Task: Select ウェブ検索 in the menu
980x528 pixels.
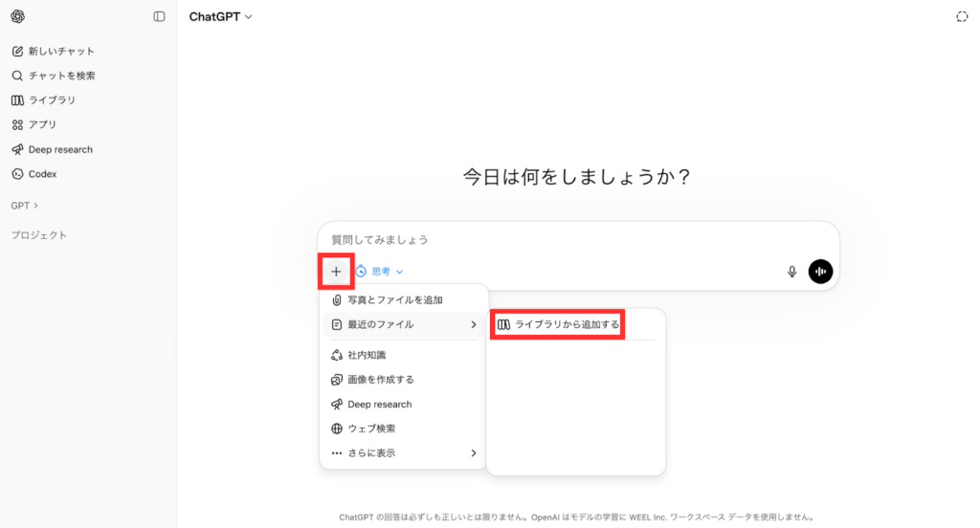Action: pos(403,429)
